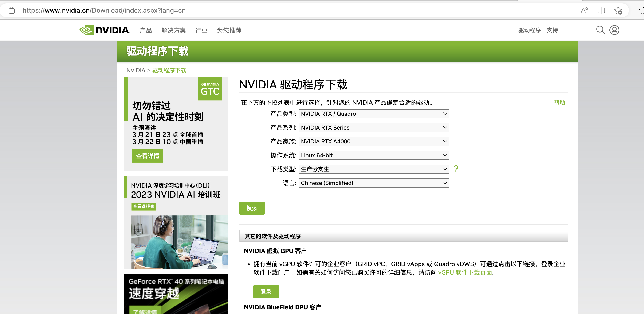Open the 产品家族 dropdown showing RTX A4000

point(374,141)
